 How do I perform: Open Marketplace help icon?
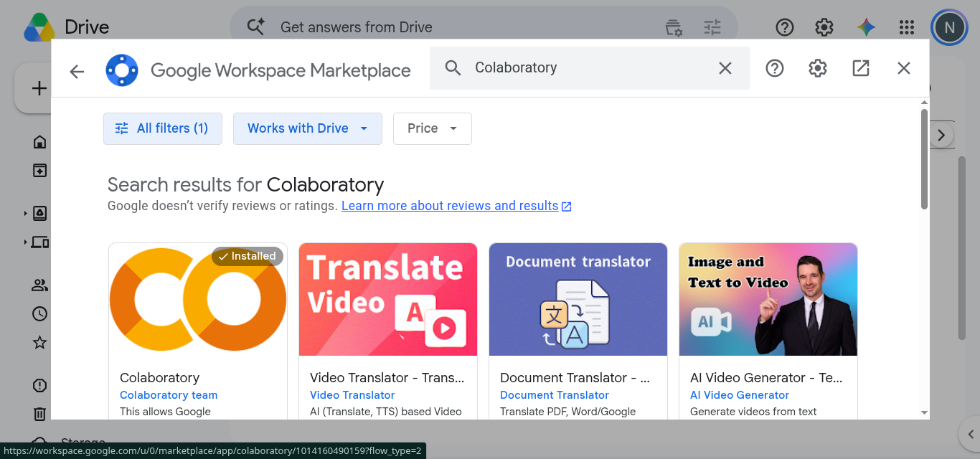point(775,68)
